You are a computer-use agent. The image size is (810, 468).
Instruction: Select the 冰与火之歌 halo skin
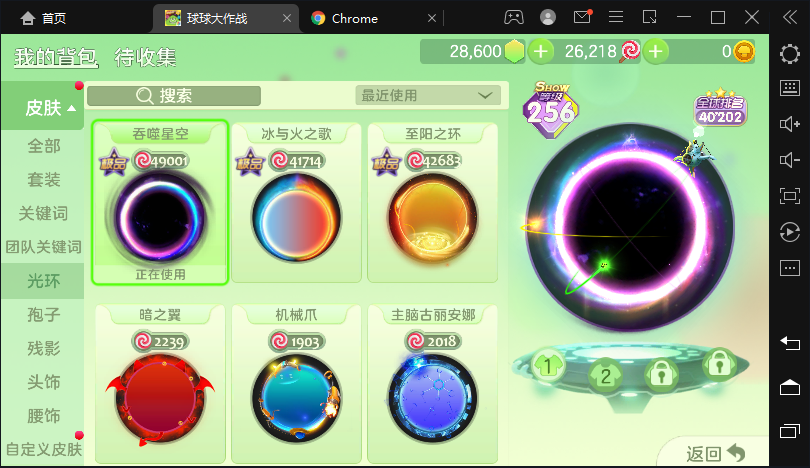click(297, 202)
